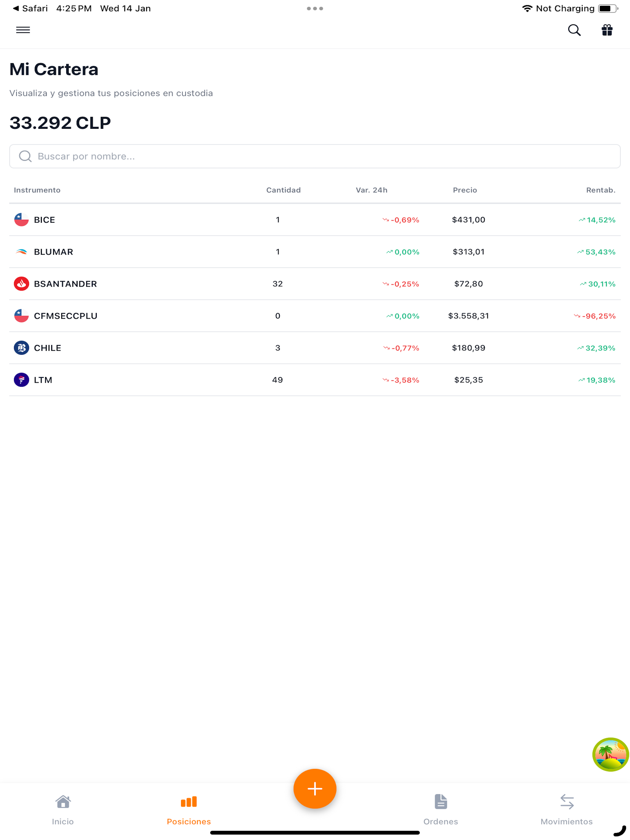Viewport: 630px width, 840px height.
Task: Tap BLUMAR price $313,01
Action: tap(468, 252)
